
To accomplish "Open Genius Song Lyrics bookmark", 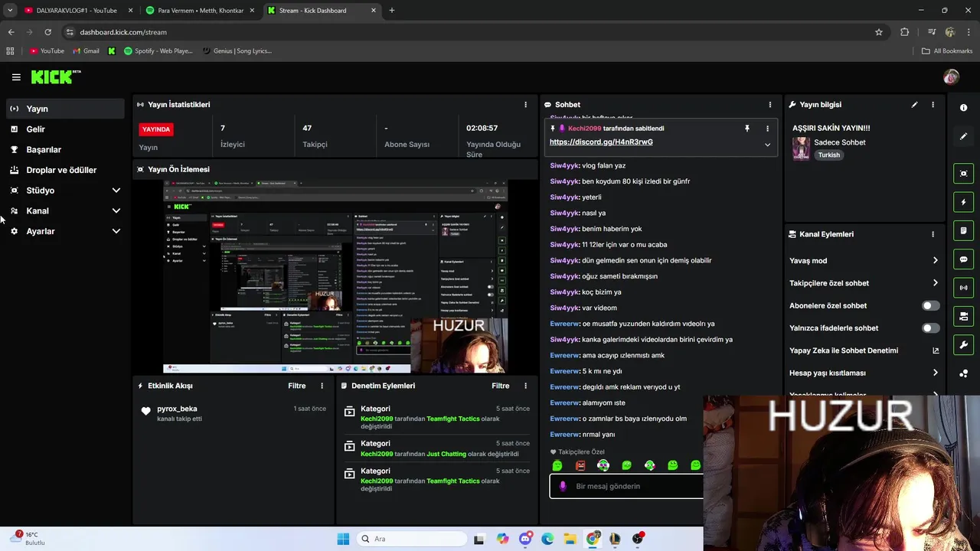I will [237, 51].
